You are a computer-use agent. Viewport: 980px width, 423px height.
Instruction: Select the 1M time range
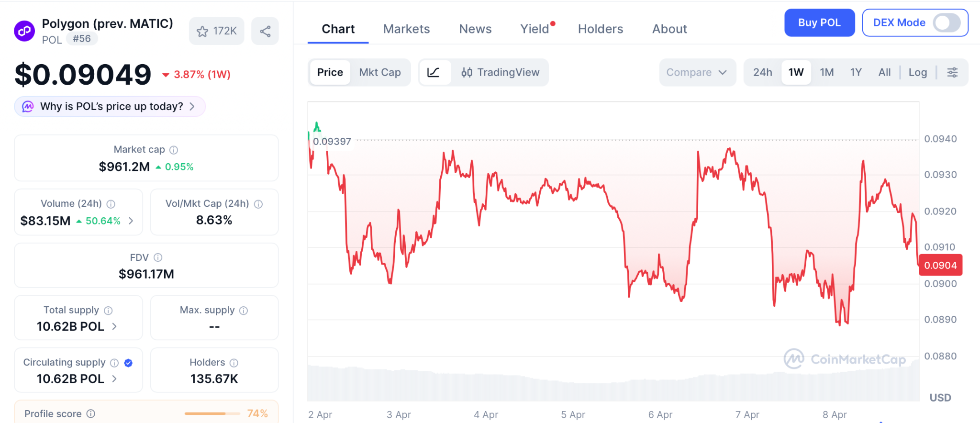826,73
